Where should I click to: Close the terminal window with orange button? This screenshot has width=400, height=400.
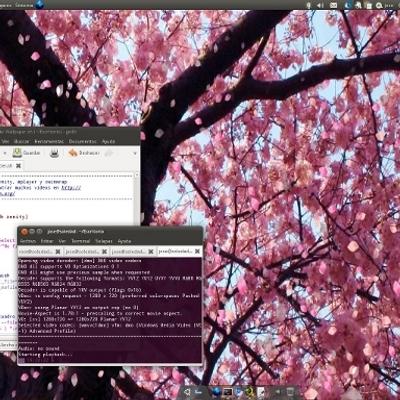pos(24,231)
